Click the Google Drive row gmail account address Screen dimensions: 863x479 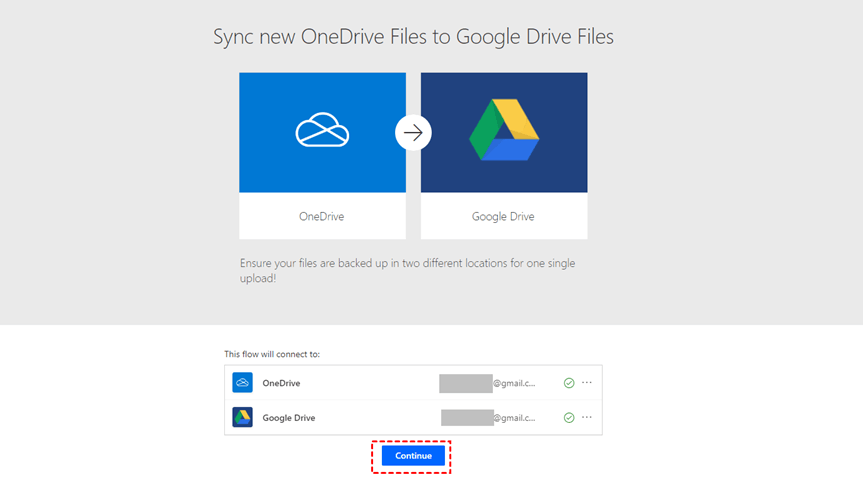pyautogui.click(x=488, y=418)
